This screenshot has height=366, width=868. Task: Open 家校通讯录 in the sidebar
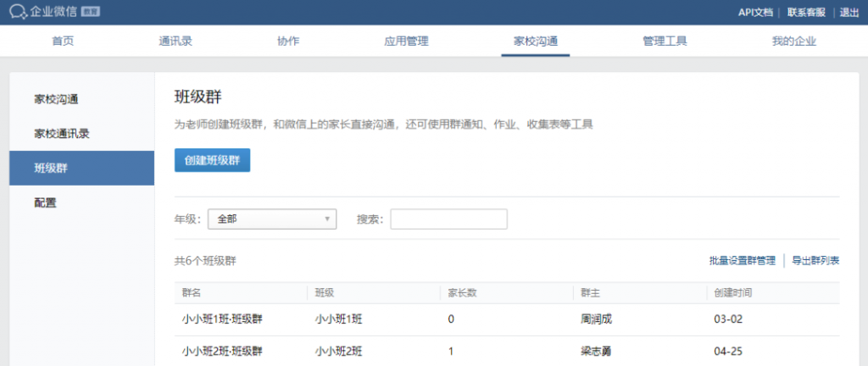(x=62, y=133)
